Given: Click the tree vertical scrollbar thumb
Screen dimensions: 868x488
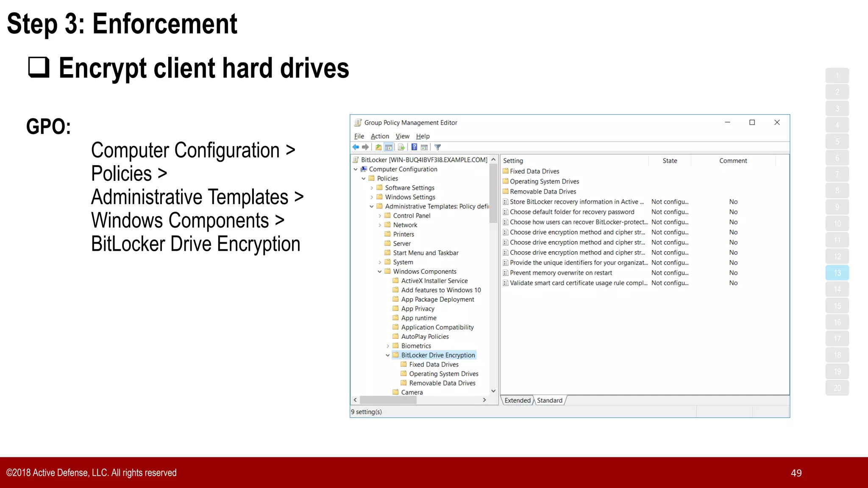Looking at the screenshot, I should click(x=493, y=194).
